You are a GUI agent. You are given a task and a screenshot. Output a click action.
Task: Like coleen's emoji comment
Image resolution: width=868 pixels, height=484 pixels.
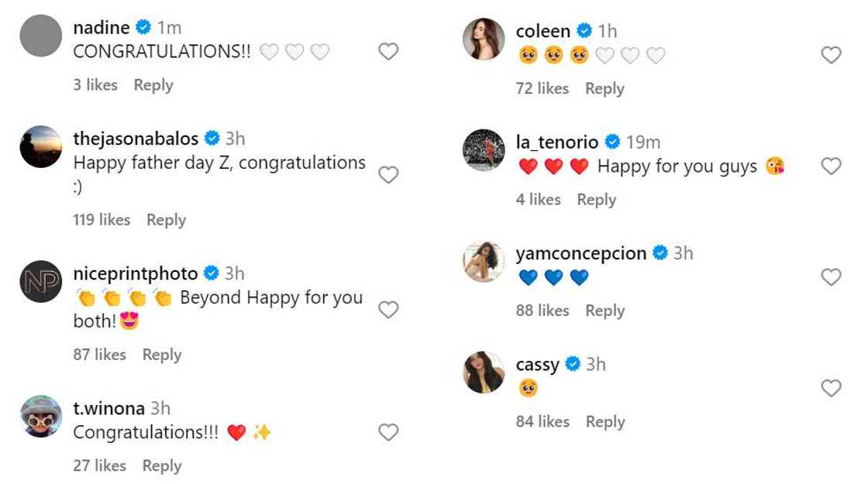(x=831, y=55)
